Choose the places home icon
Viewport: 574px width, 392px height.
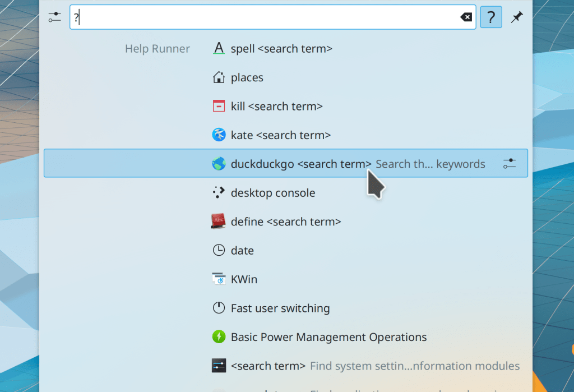tap(219, 77)
